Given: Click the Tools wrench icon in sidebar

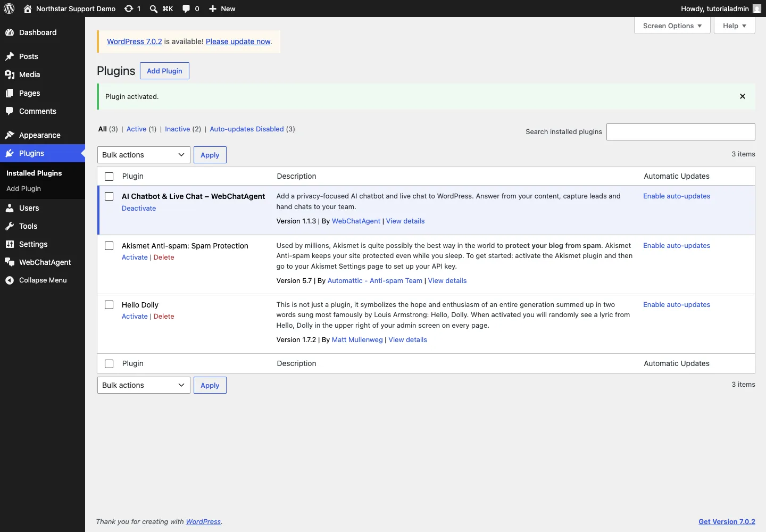Looking at the screenshot, I should [x=10, y=226].
